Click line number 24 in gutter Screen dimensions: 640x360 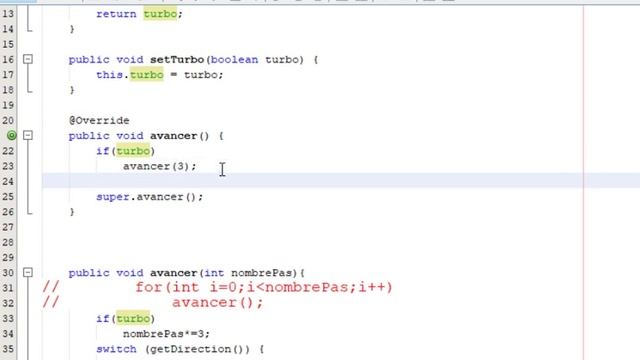pos(8,181)
